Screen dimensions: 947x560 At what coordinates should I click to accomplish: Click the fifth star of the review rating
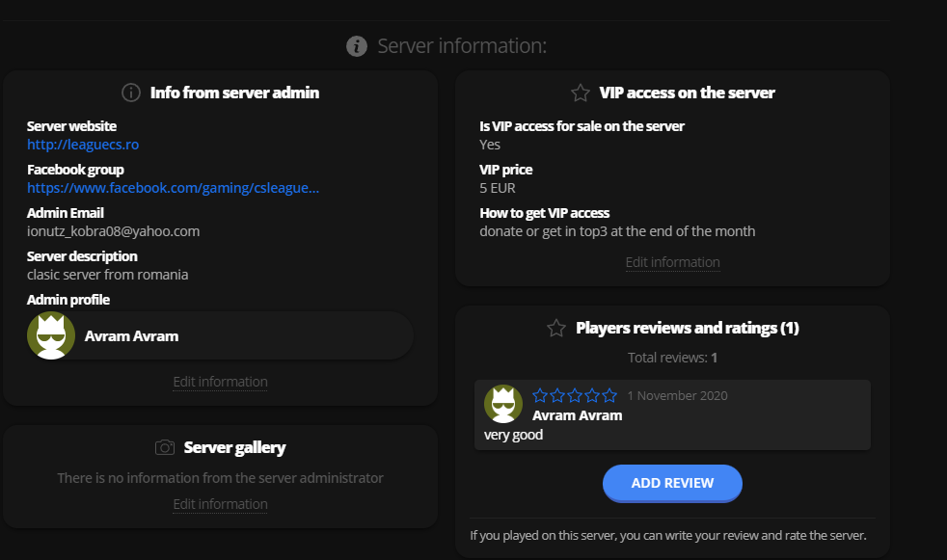[609, 395]
